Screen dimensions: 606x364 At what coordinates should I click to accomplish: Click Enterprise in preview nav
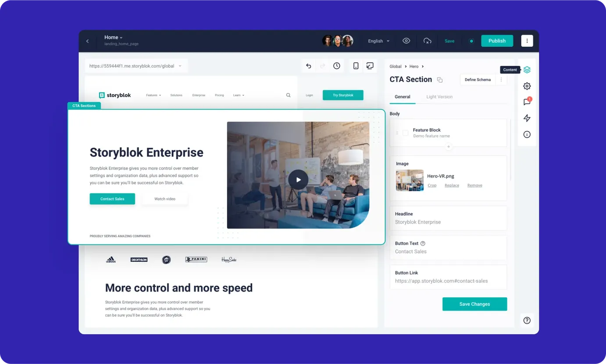[199, 95]
